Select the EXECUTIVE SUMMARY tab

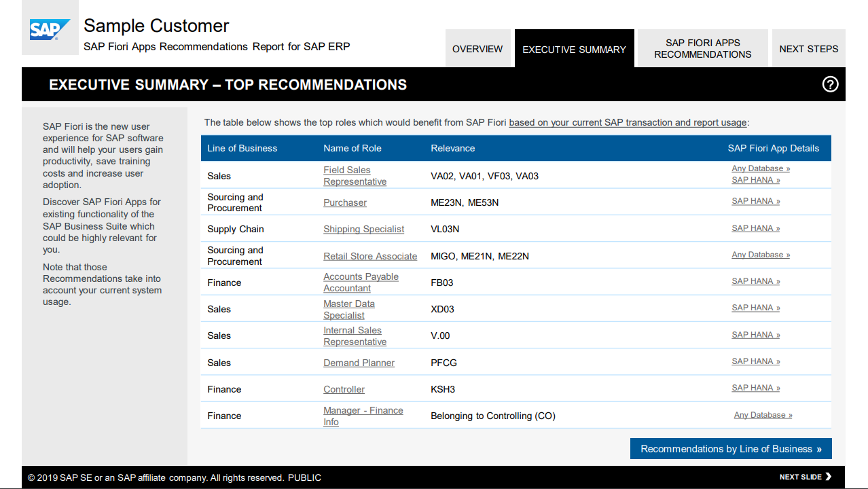[574, 49]
